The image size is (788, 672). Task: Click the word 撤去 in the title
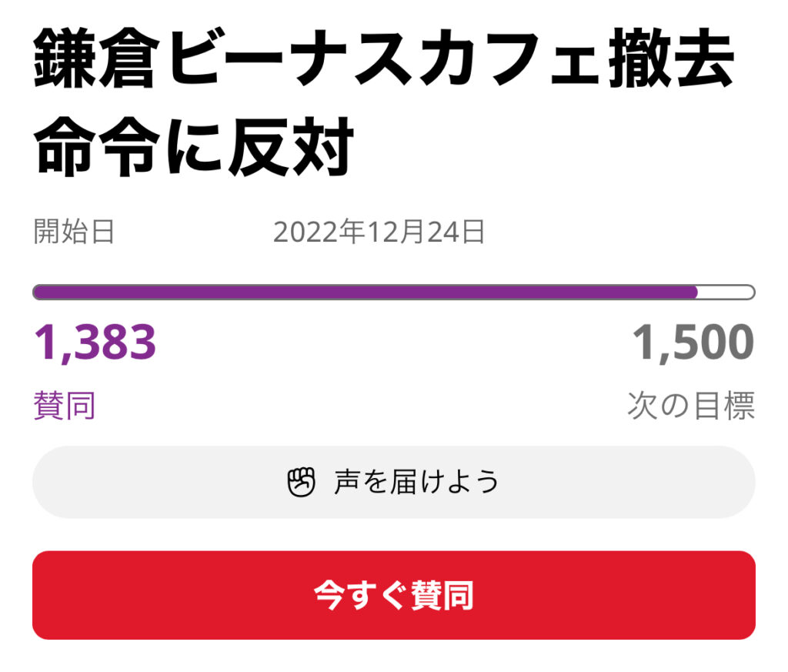pyautogui.click(x=671, y=58)
